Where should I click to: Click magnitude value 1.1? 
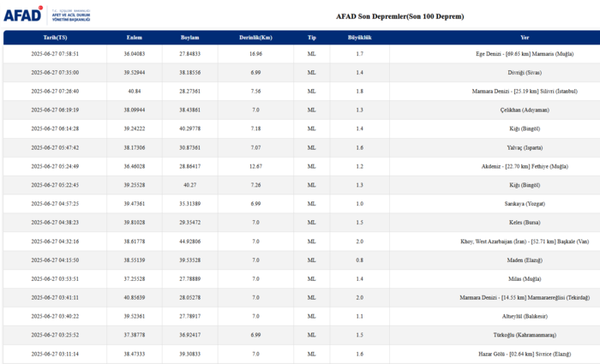click(x=360, y=317)
